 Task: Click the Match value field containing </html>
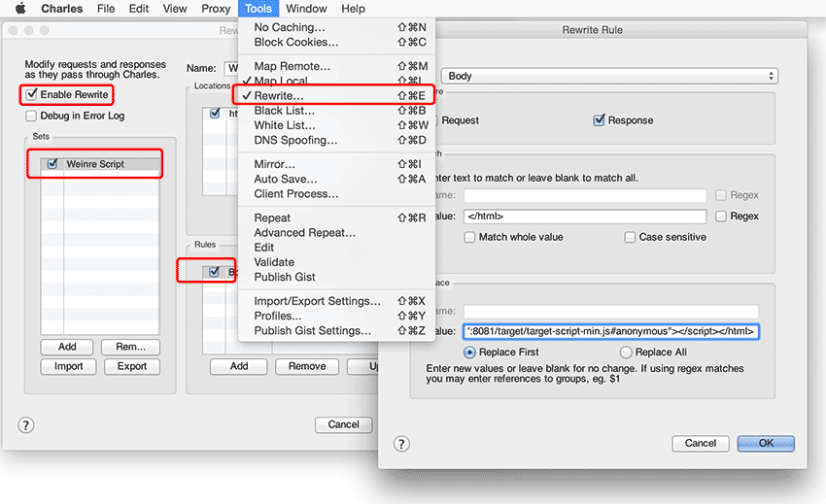(585, 217)
